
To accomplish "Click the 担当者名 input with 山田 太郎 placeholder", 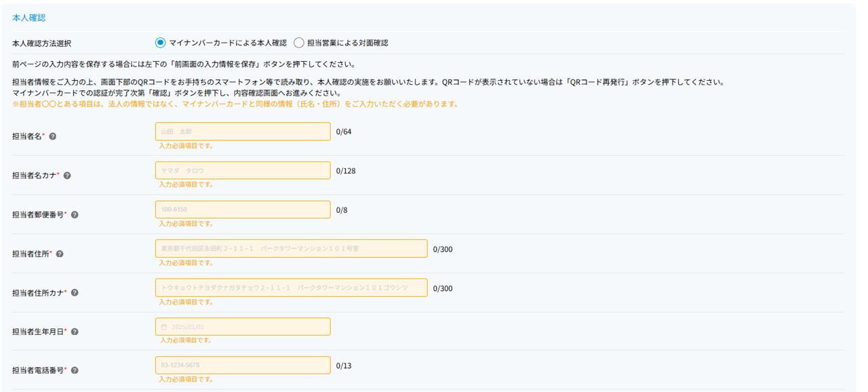I will (243, 132).
